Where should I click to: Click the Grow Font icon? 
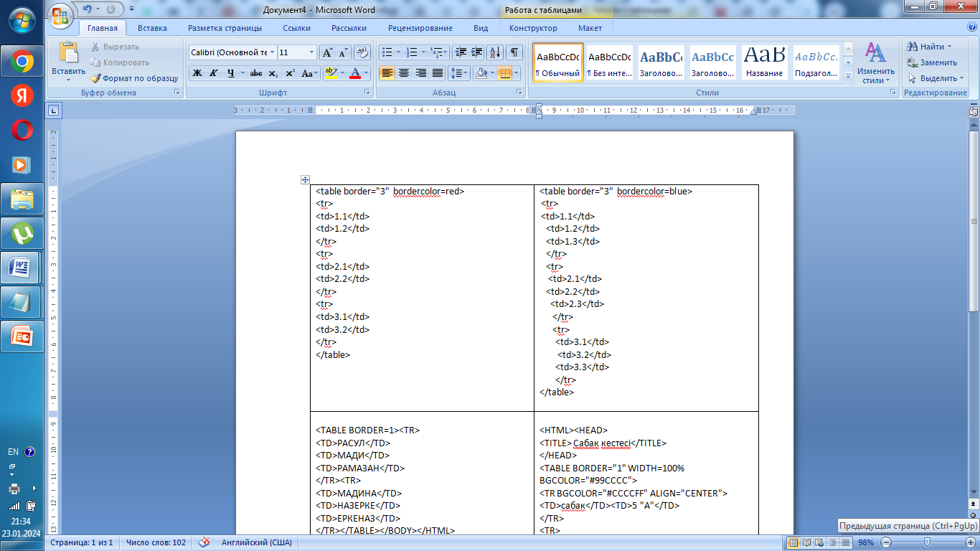click(327, 52)
